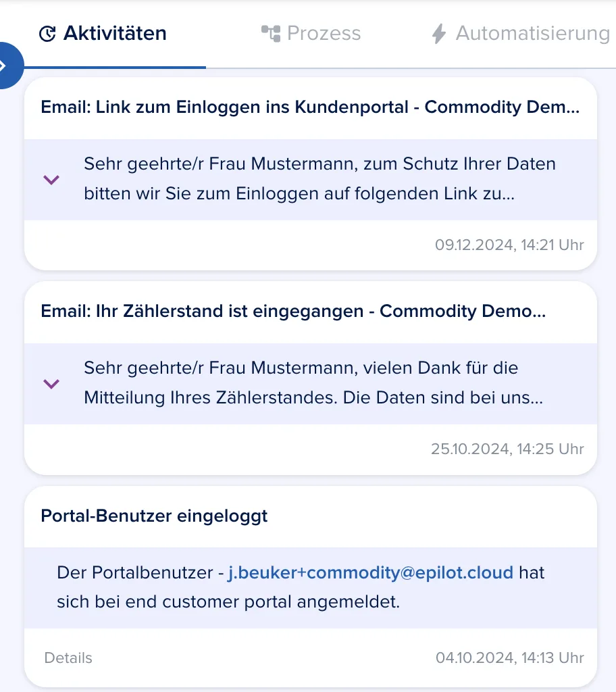Open email titled Link zum Einloggen ins Kundenportal
The height and width of the screenshot is (692, 616).
310,107
